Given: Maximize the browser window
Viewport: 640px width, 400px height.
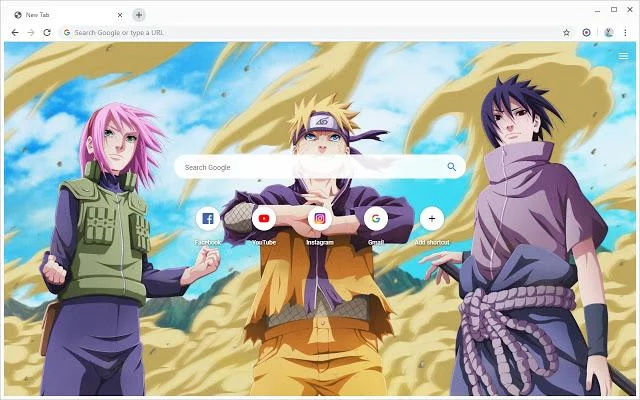Looking at the screenshot, I should tap(614, 9).
